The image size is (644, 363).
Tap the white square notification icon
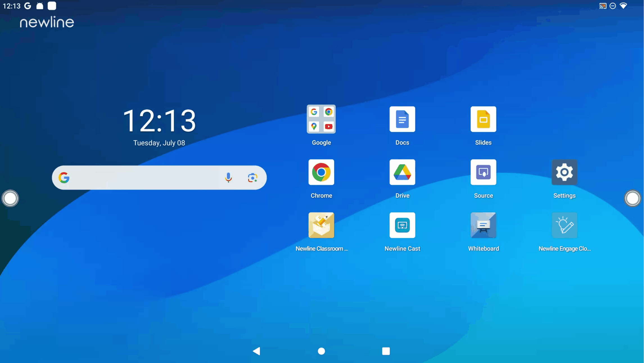click(52, 6)
